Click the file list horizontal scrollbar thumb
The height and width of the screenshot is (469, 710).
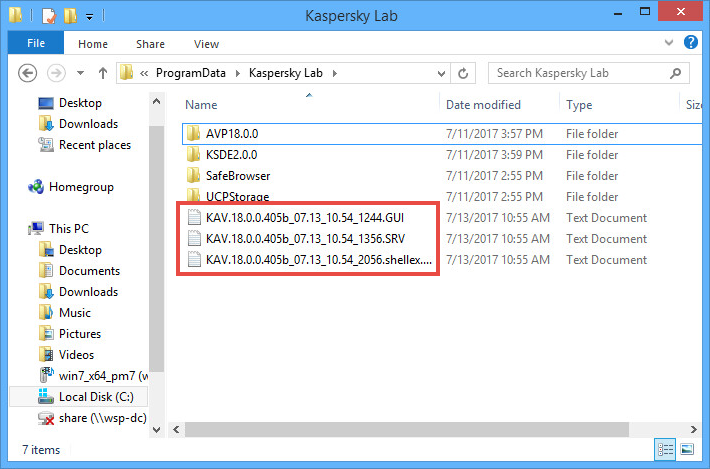pyautogui.click(x=407, y=430)
